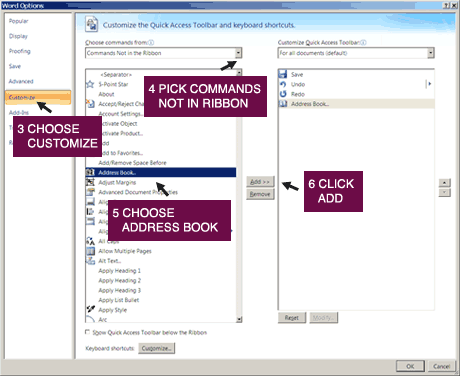
Task: Expand the Undo submenu arrow in right list
Action: tap(430, 84)
